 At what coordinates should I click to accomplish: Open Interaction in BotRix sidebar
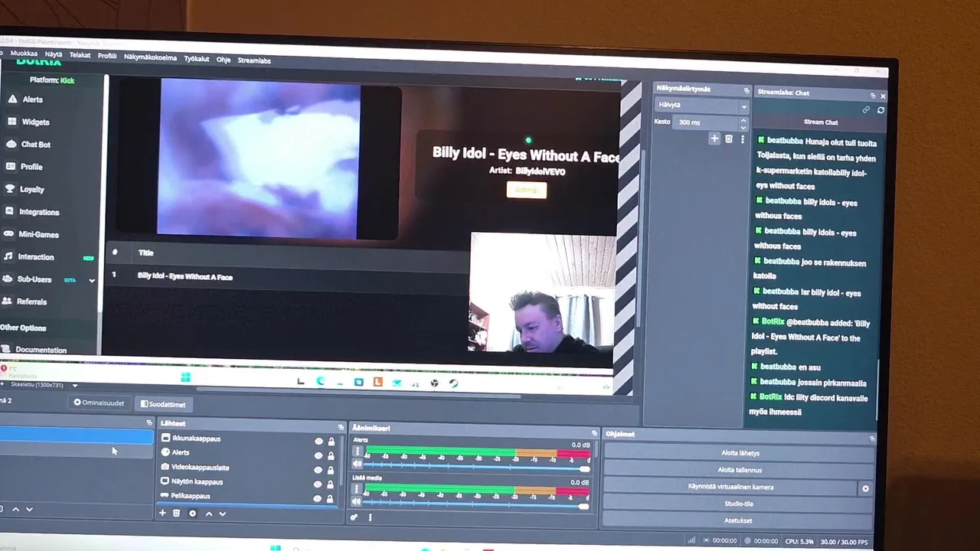[28, 257]
